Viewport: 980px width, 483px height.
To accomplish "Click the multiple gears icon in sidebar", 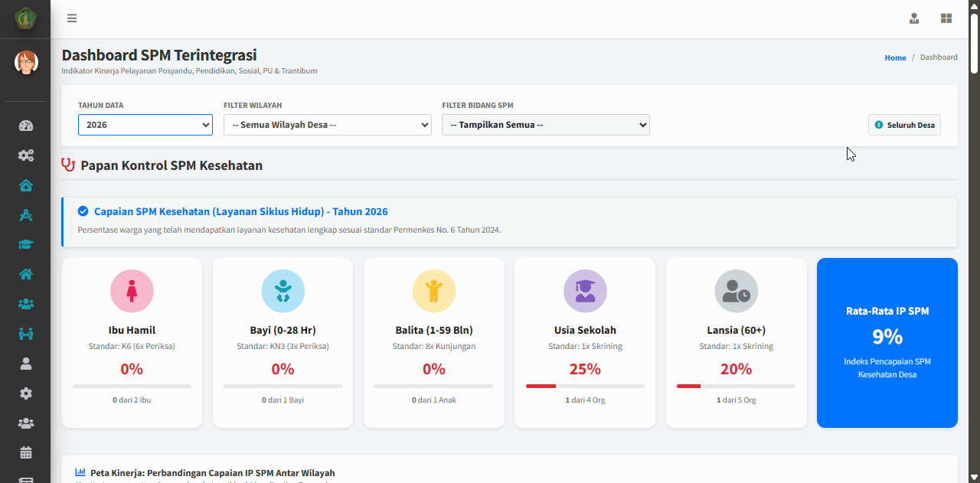I will click(x=26, y=155).
